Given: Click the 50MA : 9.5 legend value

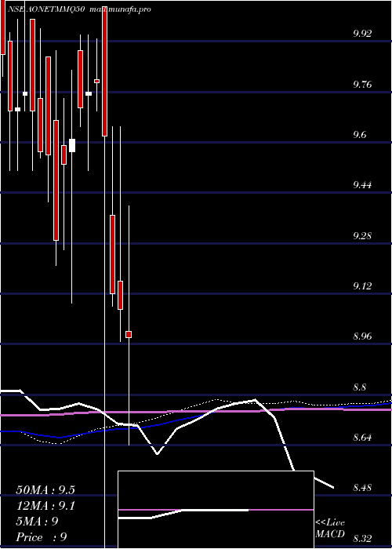Looking at the screenshot, I should 45,490.
